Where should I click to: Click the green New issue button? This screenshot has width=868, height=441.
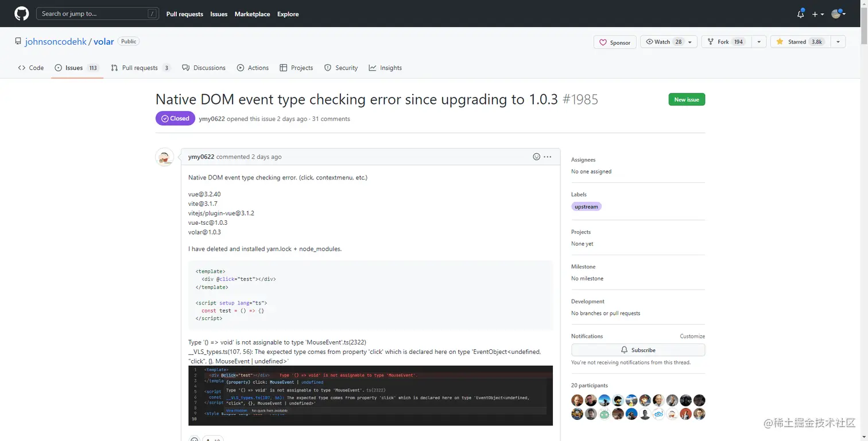coord(687,99)
